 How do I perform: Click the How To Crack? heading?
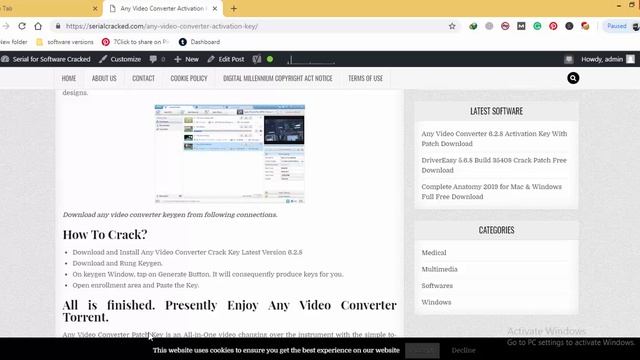(105, 234)
